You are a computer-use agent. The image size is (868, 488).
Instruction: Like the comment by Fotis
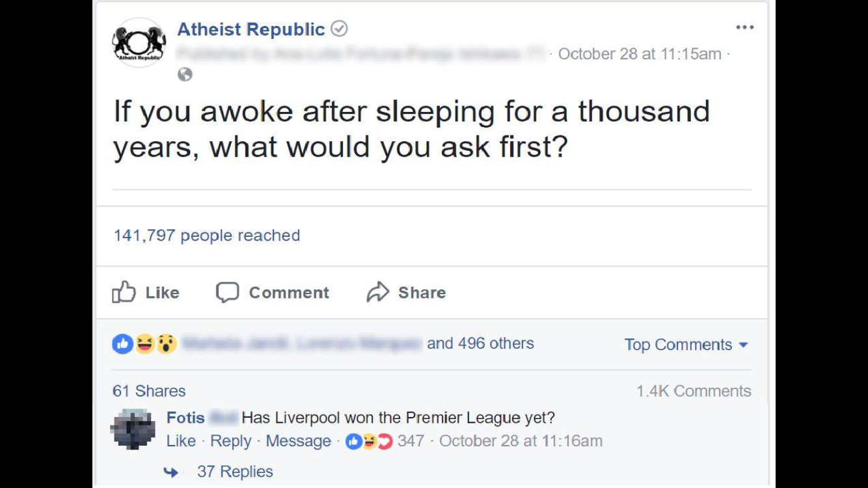pos(180,441)
